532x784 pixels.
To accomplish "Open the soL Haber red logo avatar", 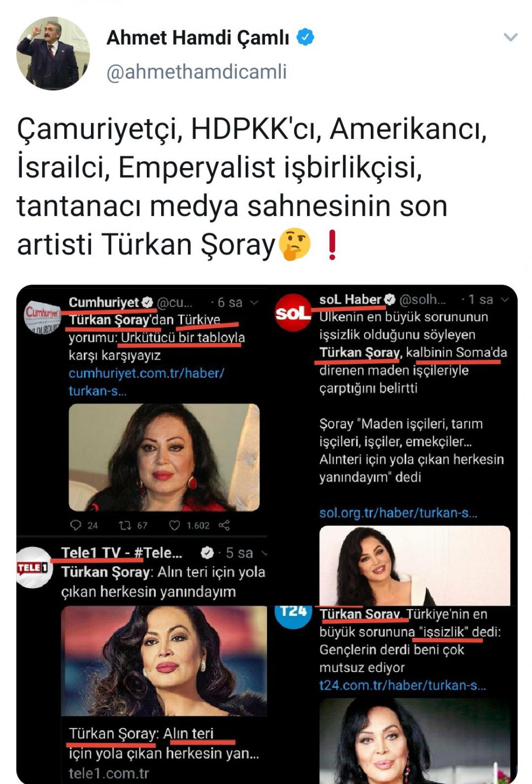I will pyautogui.click(x=293, y=312).
